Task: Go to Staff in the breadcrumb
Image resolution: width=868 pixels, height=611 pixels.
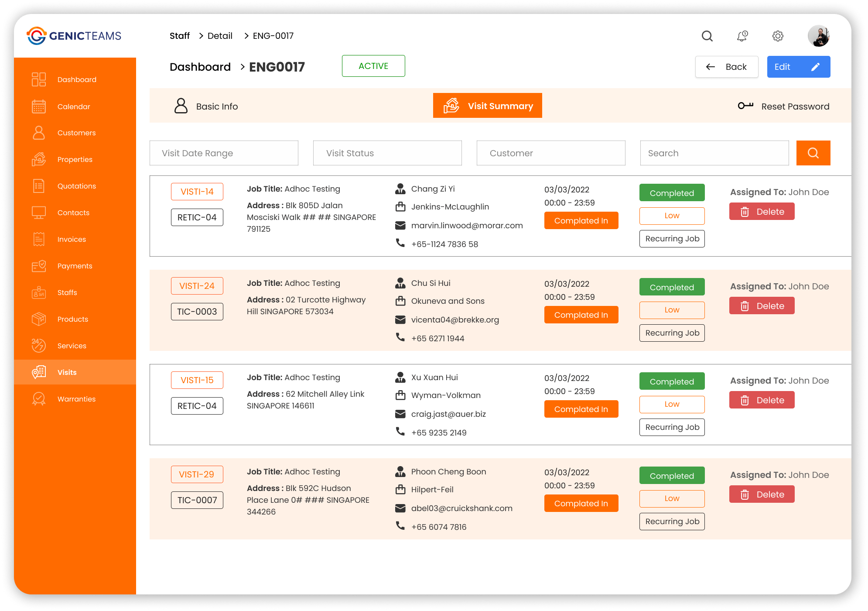Action: pyautogui.click(x=180, y=36)
